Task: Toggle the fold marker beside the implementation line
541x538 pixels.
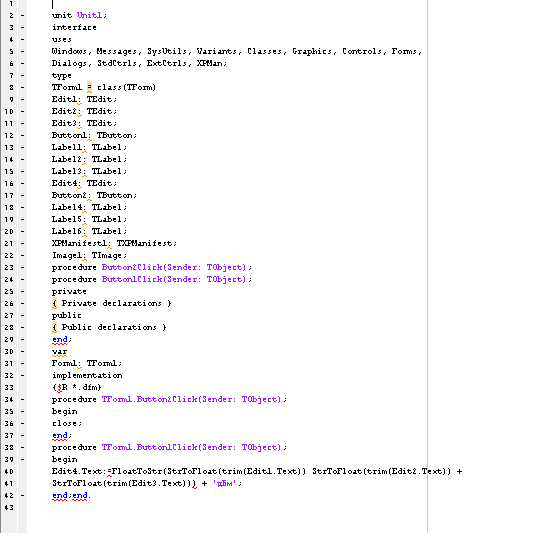Action: tap(22, 376)
